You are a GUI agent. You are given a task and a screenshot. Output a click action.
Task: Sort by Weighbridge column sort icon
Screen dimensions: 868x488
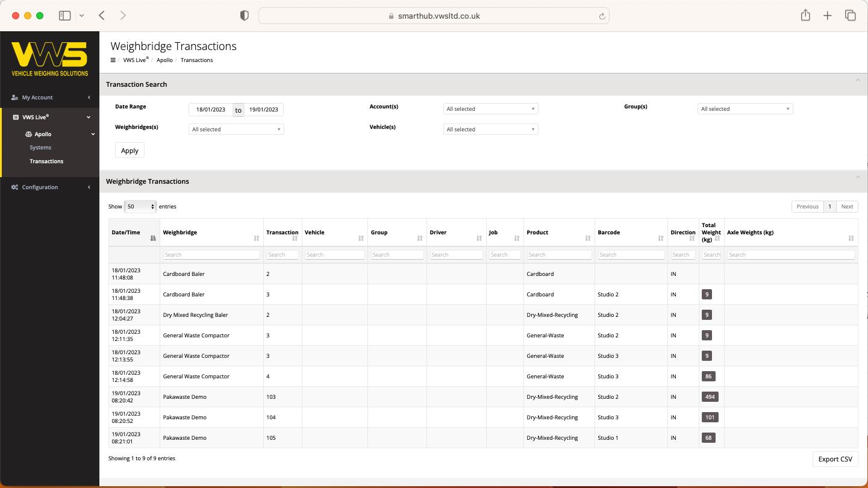click(x=257, y=238)
